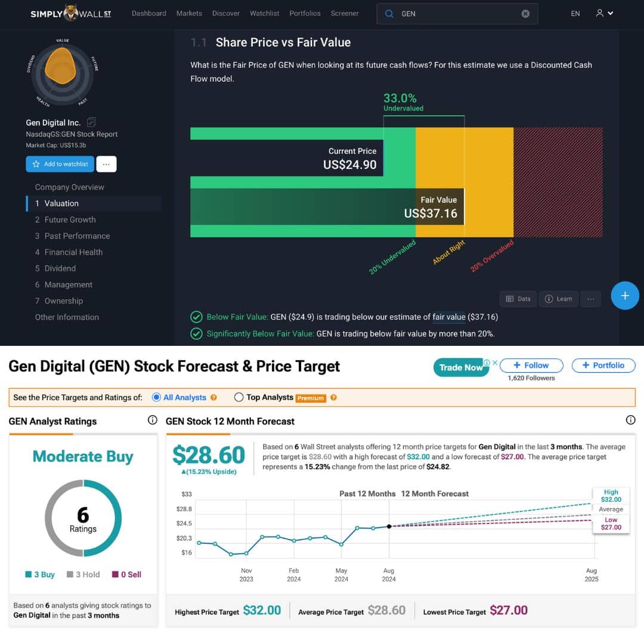Screen dimensions: 644x644
Task: Open the EN language selector
Action: coord(575,14)
